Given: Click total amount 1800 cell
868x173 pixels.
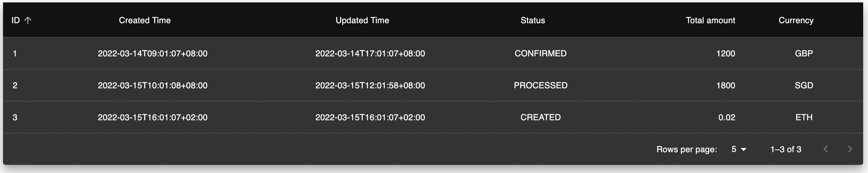Looking at the screenshot, I should 725,86.
